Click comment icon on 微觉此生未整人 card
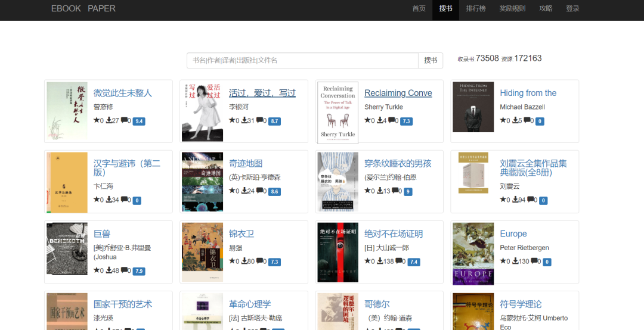644x330 pixels. [x=124, y=120]
